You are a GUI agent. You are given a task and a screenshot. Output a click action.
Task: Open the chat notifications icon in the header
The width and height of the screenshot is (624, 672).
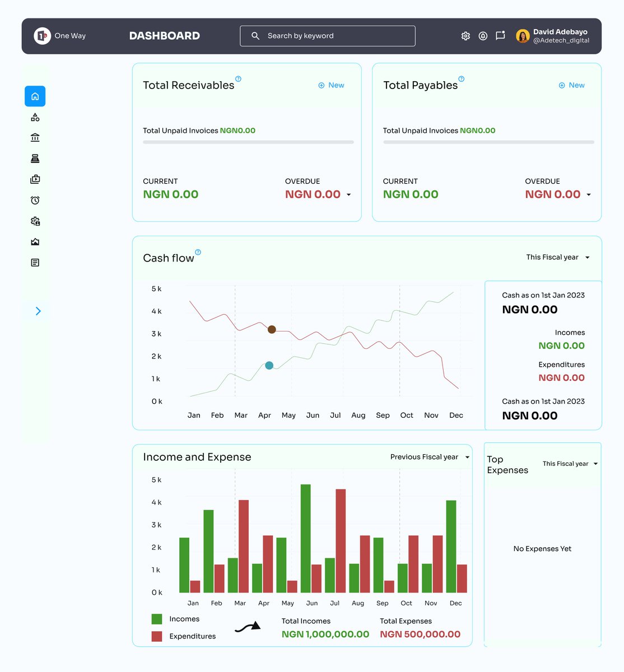pyautogui.click(x=500, y=36)
